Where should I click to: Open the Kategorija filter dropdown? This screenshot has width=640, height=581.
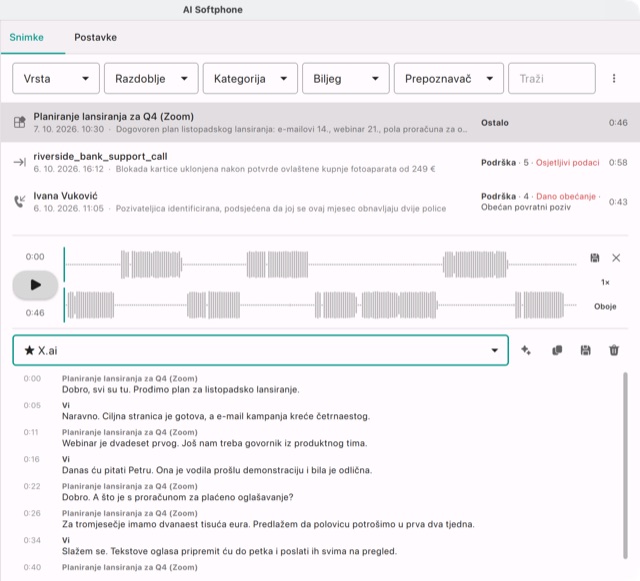[250, 78]
